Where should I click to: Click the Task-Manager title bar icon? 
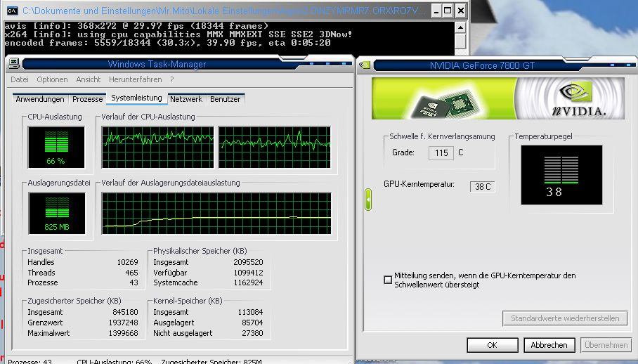(x=14, y=63)
